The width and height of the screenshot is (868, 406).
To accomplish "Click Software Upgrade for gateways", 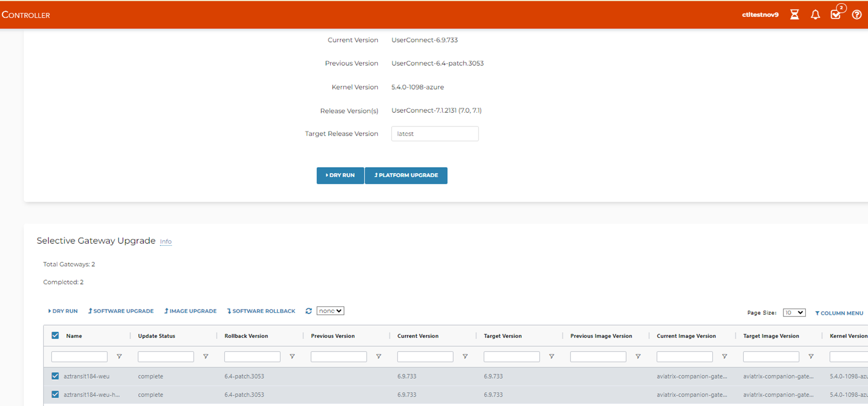I will point(121,311).
